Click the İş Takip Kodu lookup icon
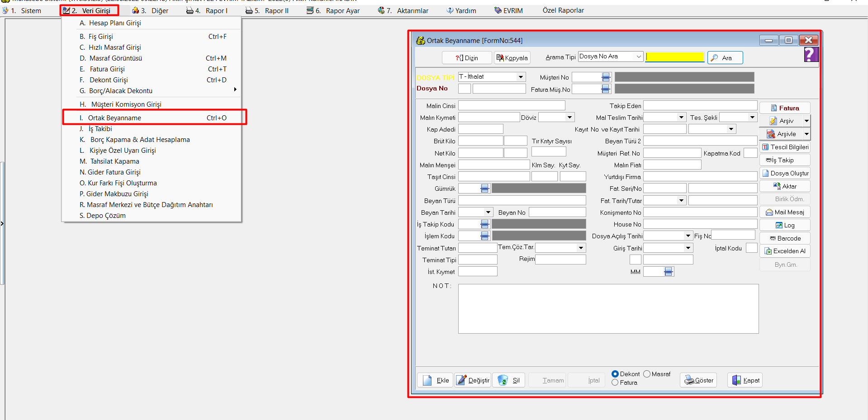The image size is (868, 420). [485, 224]
